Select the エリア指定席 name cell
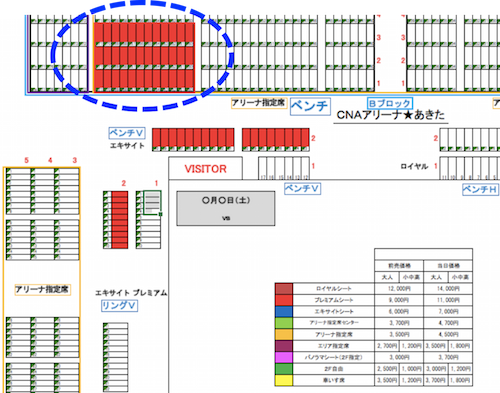 click(x=334, y=346)
